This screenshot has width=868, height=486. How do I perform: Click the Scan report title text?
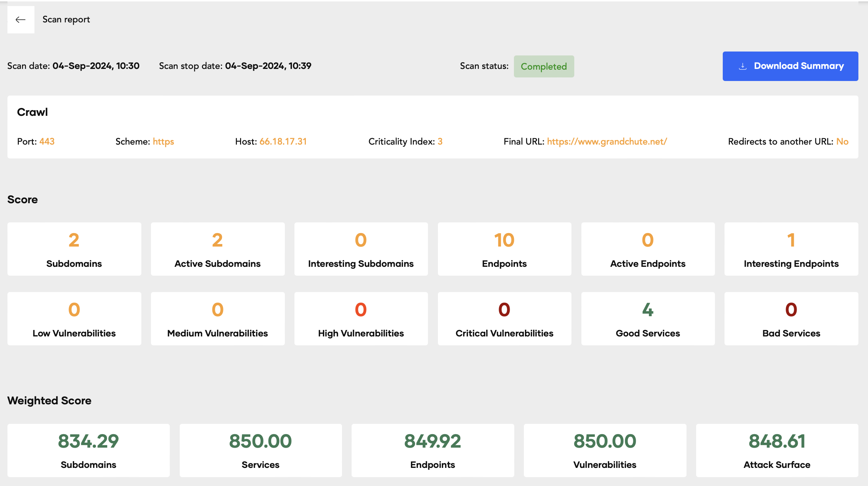[66, 19]
